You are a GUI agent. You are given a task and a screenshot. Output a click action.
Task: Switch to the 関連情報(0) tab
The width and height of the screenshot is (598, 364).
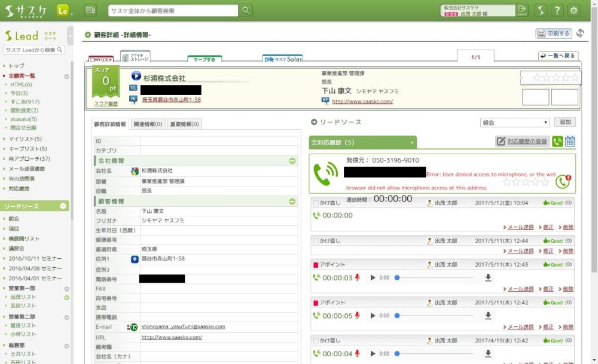148,124
